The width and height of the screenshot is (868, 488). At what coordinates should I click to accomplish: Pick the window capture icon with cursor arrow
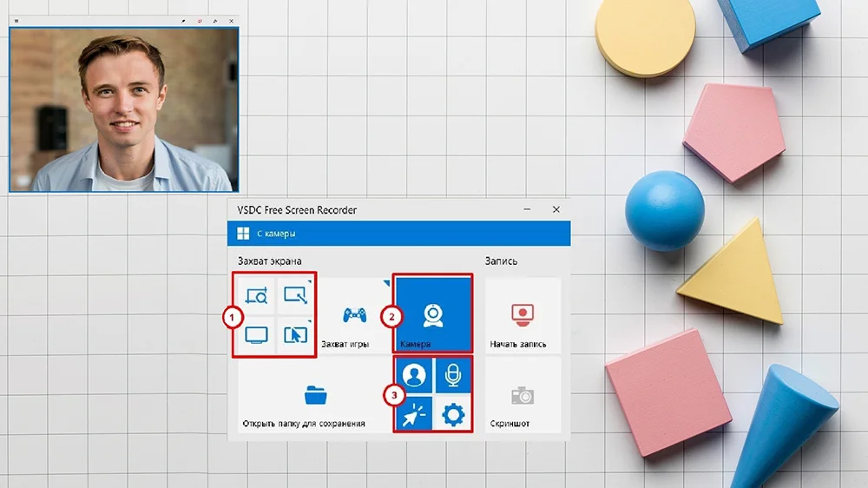pos(295,334)
